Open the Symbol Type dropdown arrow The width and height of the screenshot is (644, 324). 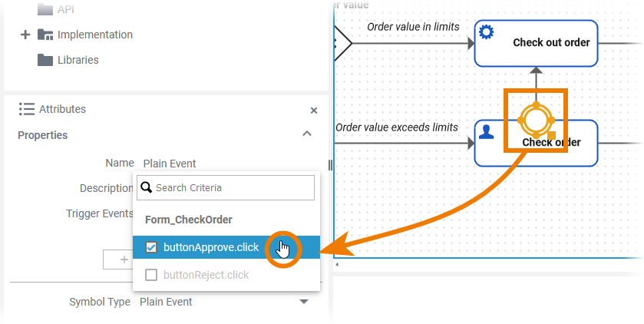point(304,302)
